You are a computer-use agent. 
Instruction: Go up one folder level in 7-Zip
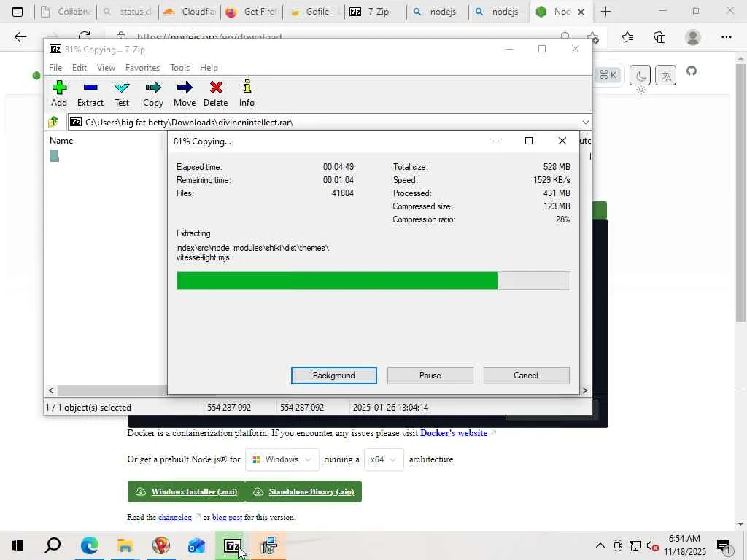tap(53, 122)
